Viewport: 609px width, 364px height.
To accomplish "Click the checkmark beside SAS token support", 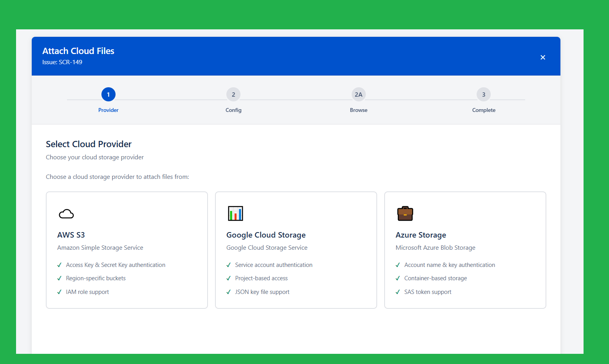I will [398, 292].
